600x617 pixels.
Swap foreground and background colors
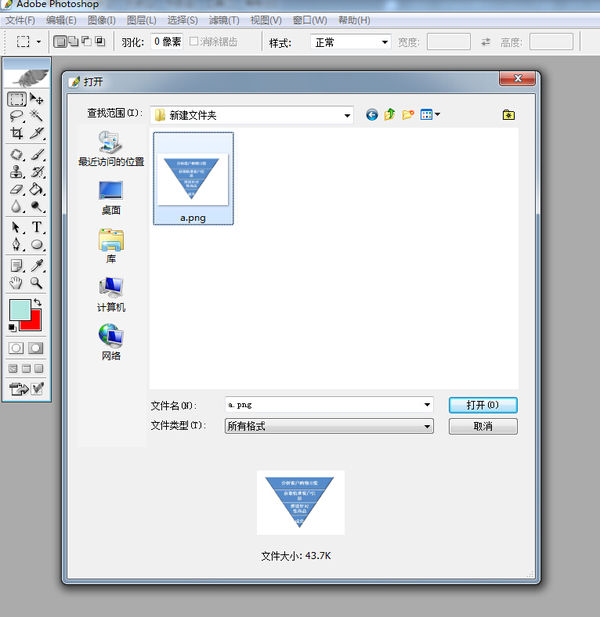click(37, 303)
